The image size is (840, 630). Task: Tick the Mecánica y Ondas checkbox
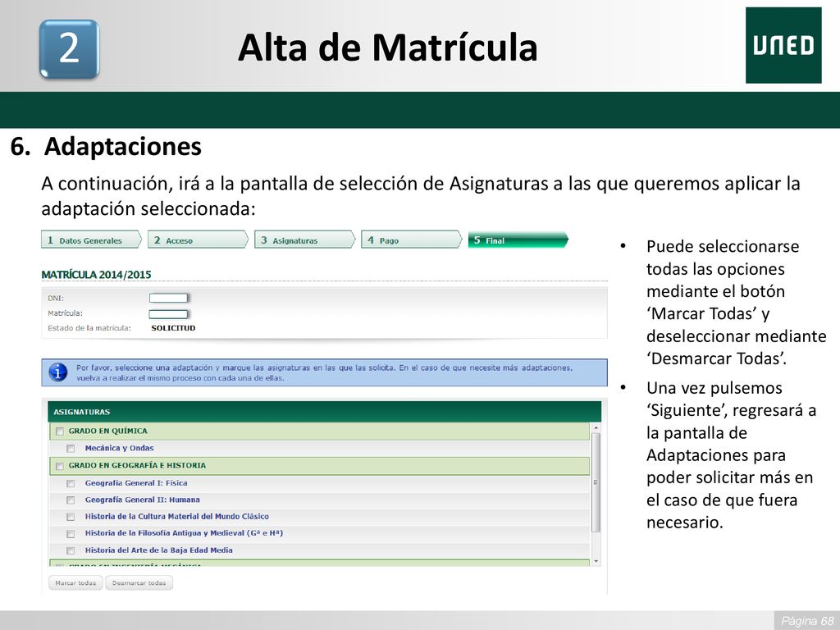click(x=71, y=449)
